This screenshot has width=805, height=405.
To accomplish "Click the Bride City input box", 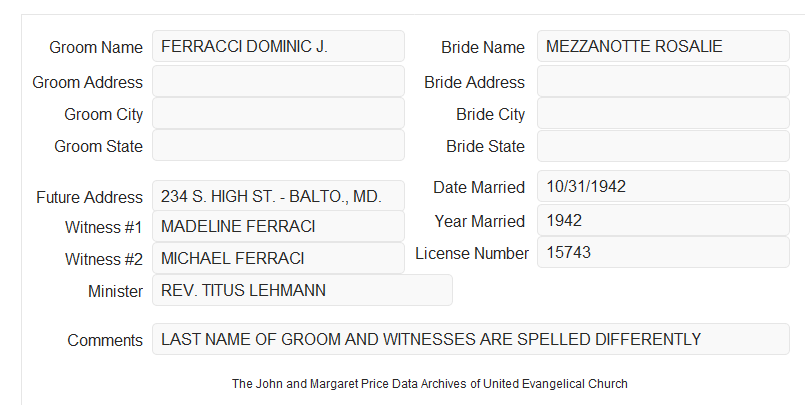I will pos(663,113).
